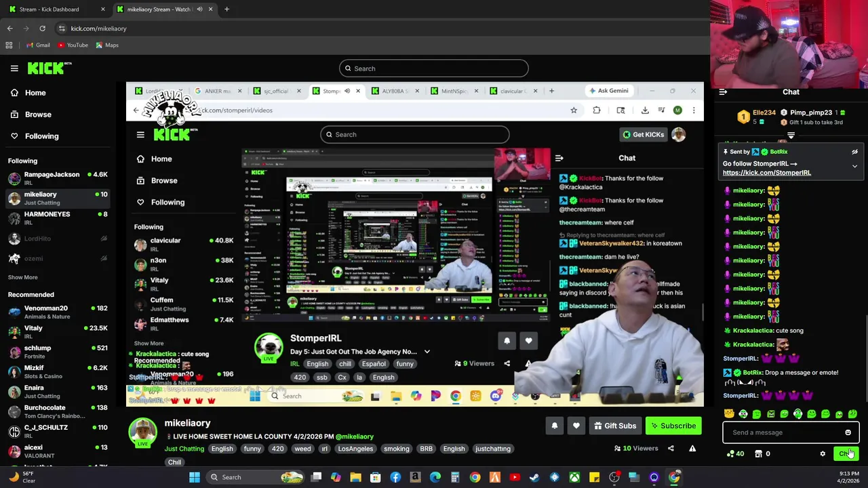This screenshot has width=868, height=488.
Task: Open the YouTube bookmark
Action: (x=73, y=45)
